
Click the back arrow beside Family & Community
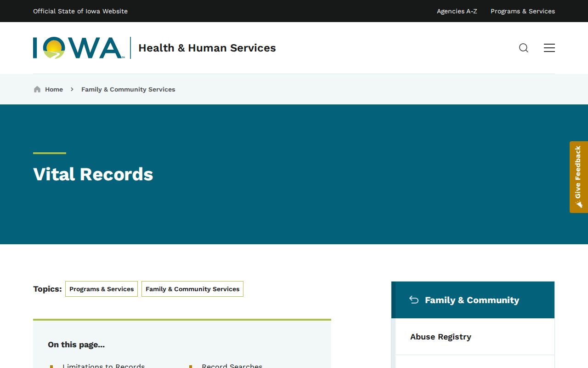(414, 300)
